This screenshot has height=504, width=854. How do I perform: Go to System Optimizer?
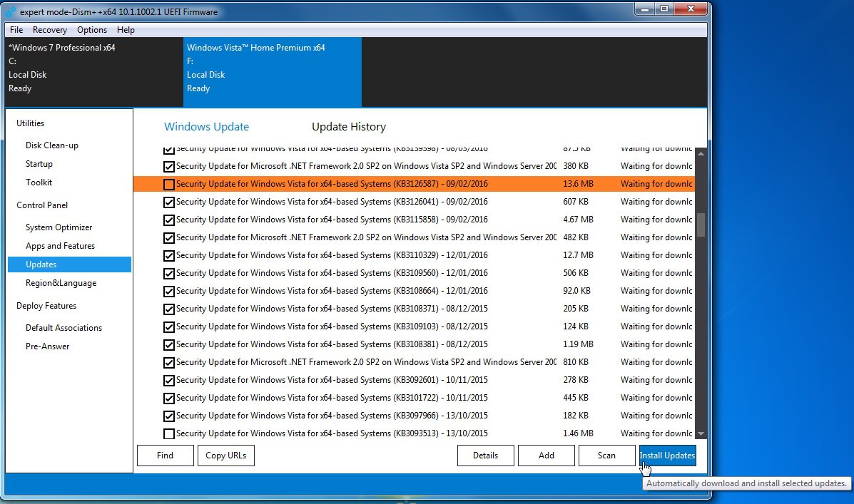[x=59, y=227]
